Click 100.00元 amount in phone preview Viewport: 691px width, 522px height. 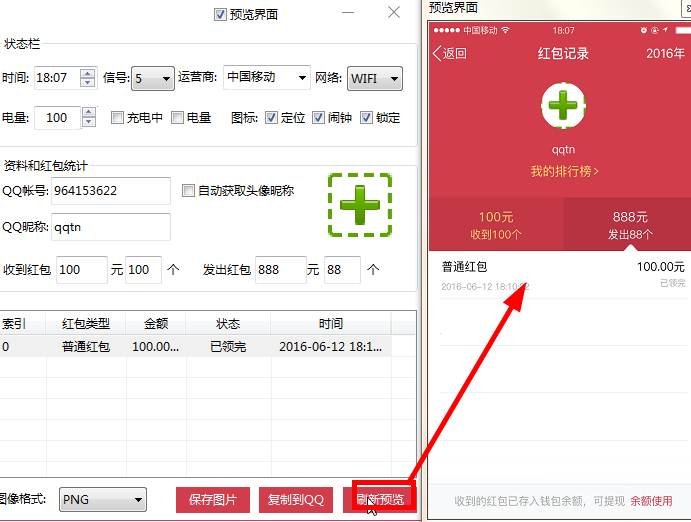[661, 267]
